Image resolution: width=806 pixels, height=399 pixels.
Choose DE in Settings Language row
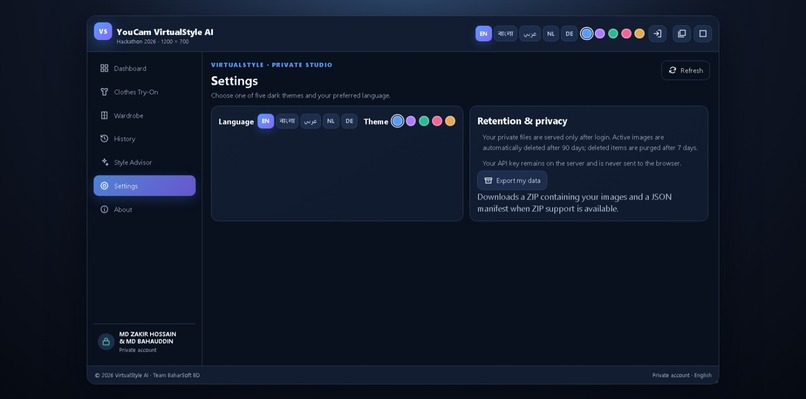(350, 121)
